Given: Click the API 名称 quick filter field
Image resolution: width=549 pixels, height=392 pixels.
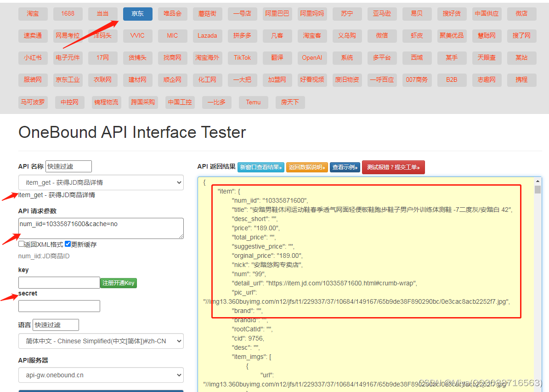Looking at the screenshot, I should pyautogui.click(x=68, y=166).
